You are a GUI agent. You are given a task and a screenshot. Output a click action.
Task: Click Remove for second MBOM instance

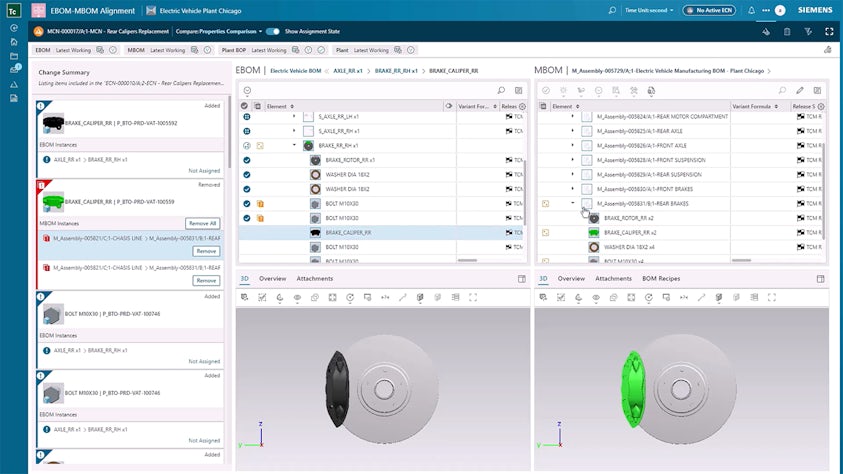pos(206,281)
